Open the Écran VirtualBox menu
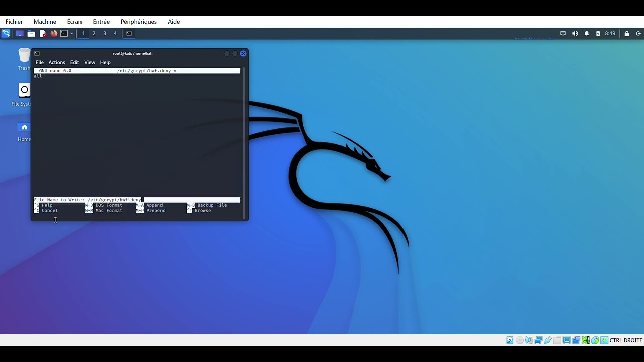The height and width of the screenshot is (362, 644). 74,22
